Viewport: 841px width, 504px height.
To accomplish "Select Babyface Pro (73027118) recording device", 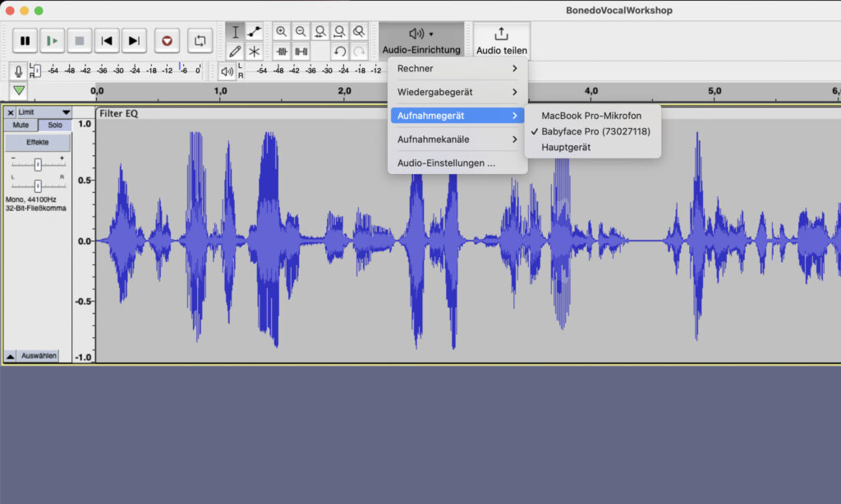I will click(592, 131).
